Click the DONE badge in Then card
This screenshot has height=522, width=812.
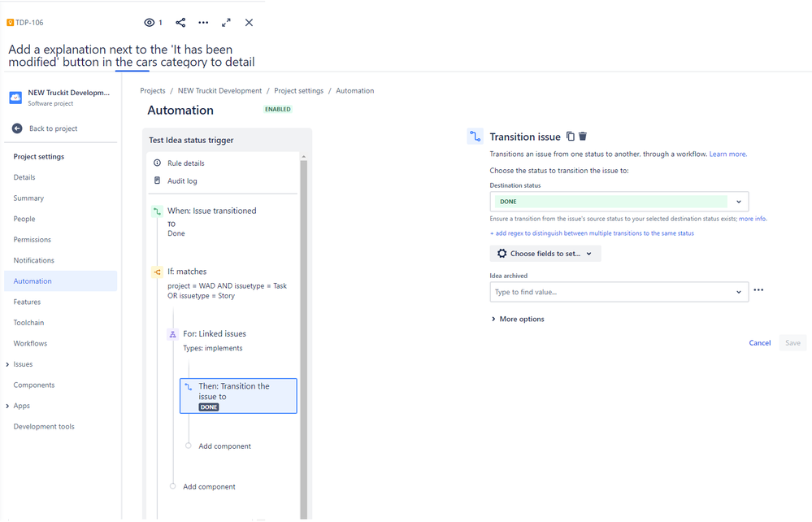209,407
